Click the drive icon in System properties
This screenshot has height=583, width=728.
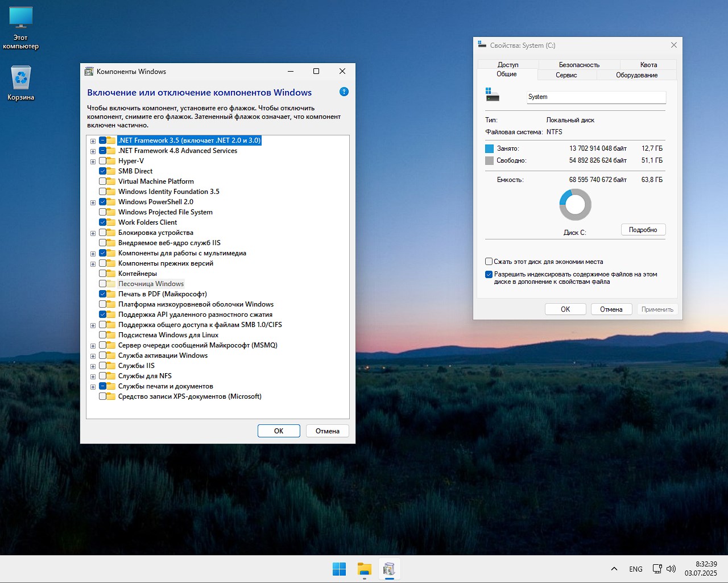pyautogui.click(x=492, y=95)
